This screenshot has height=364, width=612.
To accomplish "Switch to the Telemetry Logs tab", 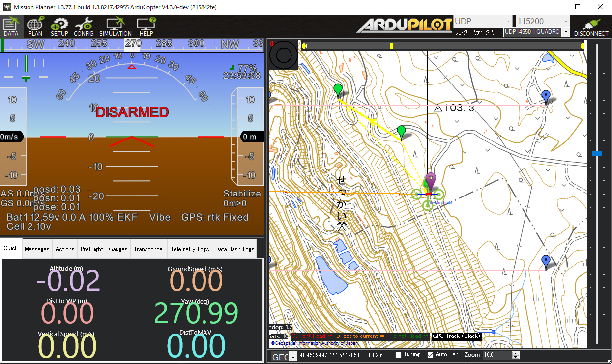I will point(190,249).
